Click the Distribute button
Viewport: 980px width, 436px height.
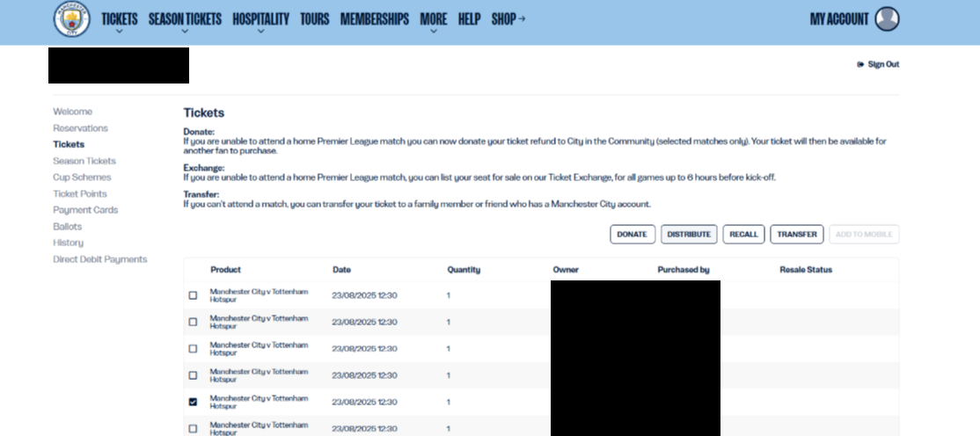point(689,234)
